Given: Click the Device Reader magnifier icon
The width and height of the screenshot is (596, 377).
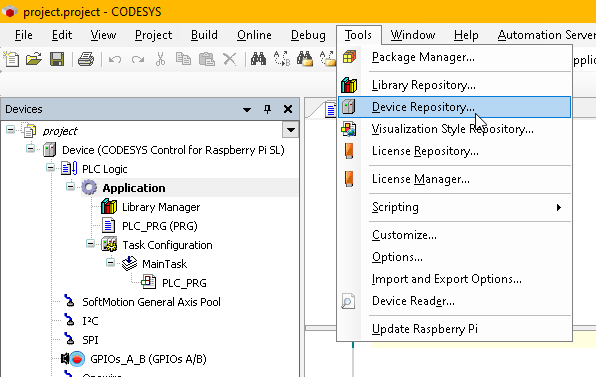Looking at the screenshot, I should 348,301.
